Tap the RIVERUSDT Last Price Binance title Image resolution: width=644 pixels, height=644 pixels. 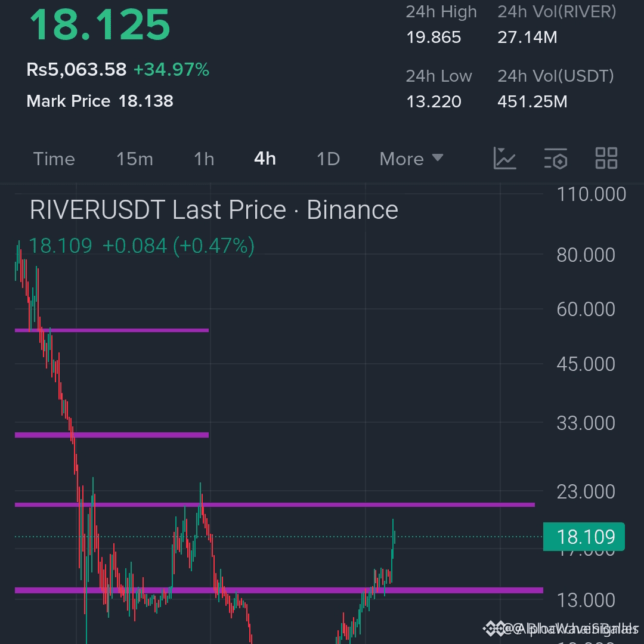click(214, 210)
